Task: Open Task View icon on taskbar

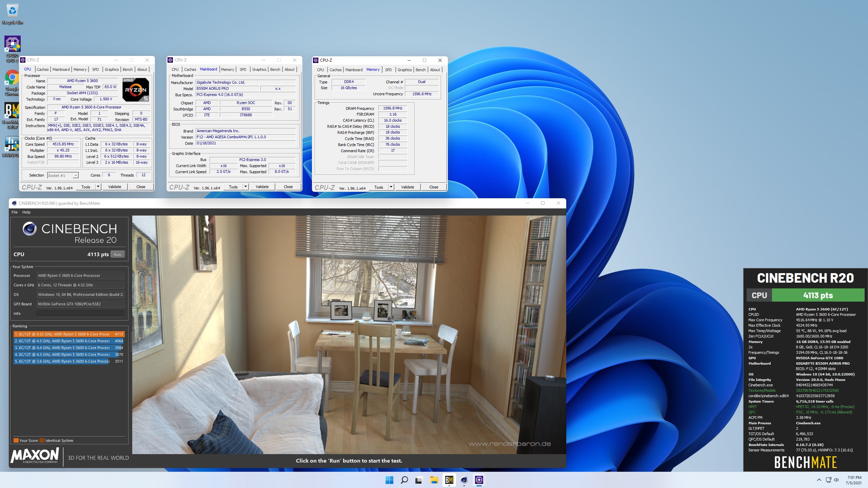Action: (419, 480)
